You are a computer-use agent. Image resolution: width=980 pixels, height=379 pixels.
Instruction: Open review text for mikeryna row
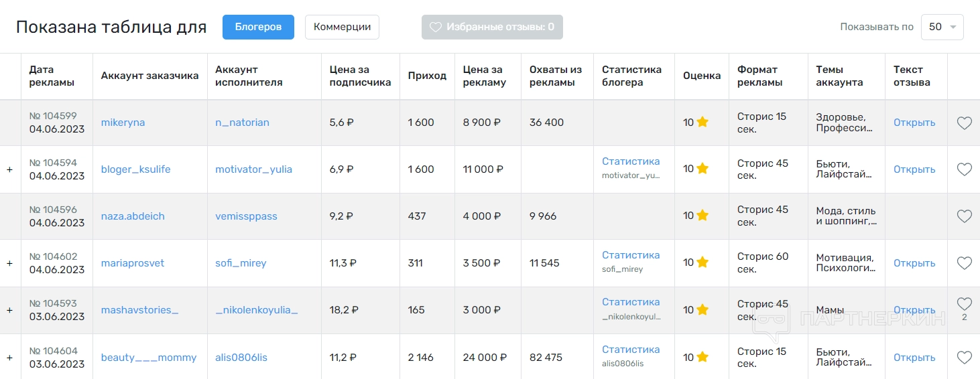pyautogui.click(x=914, y=123)
